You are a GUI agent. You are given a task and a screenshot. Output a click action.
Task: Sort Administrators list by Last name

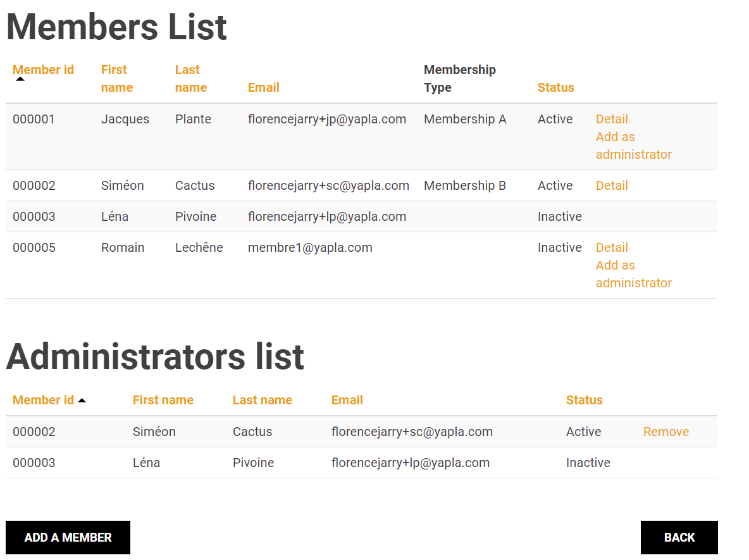coord(262,400)
